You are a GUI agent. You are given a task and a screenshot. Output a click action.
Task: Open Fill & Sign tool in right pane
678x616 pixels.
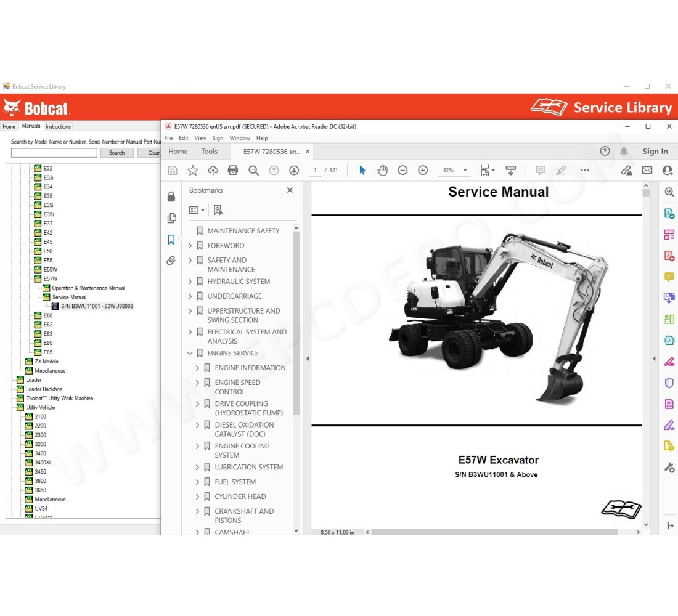click(669, 426)
